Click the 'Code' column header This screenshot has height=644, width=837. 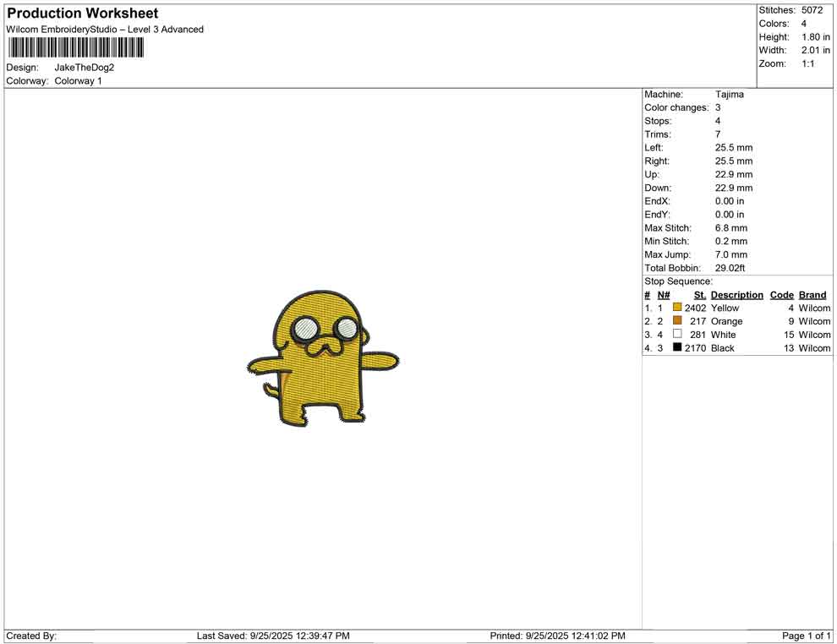[781, 295]
